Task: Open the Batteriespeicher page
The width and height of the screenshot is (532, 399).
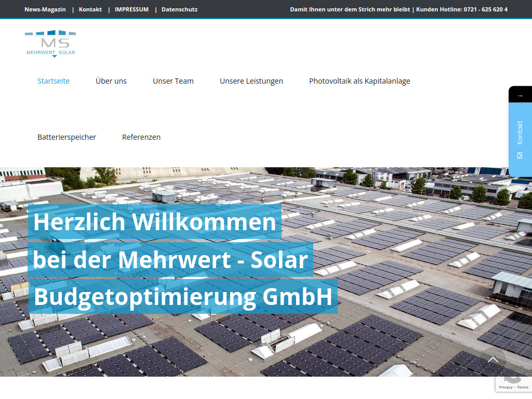Action: point(66,137)
